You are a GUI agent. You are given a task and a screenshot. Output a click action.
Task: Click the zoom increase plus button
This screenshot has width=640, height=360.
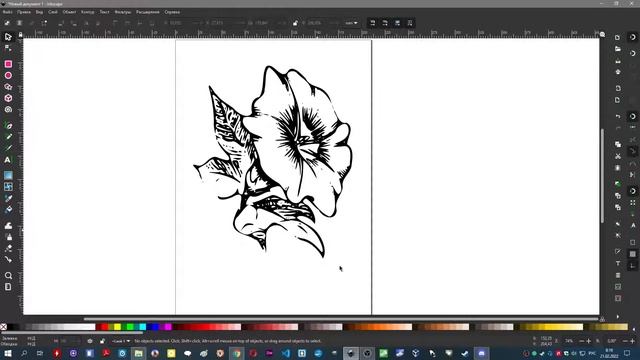(588, 341)
